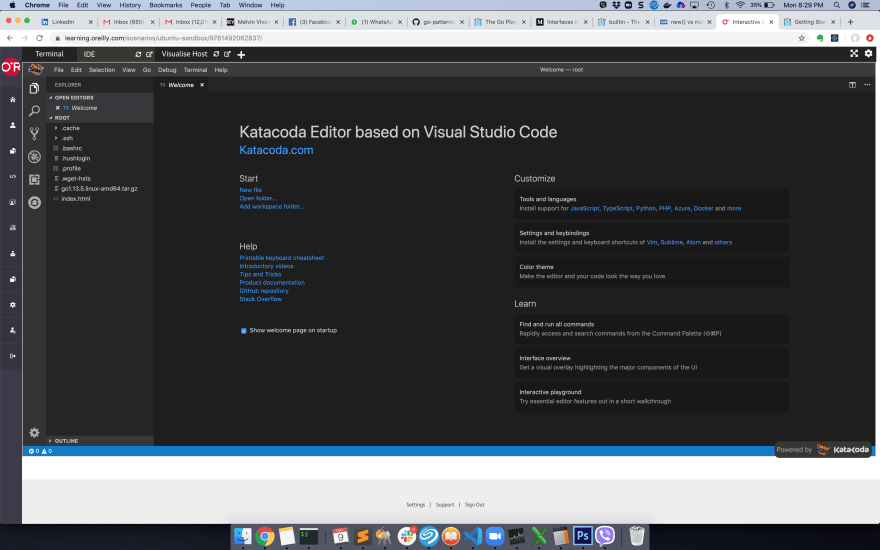
Task: Open the Stack Overflow help link
Action: 260,299
